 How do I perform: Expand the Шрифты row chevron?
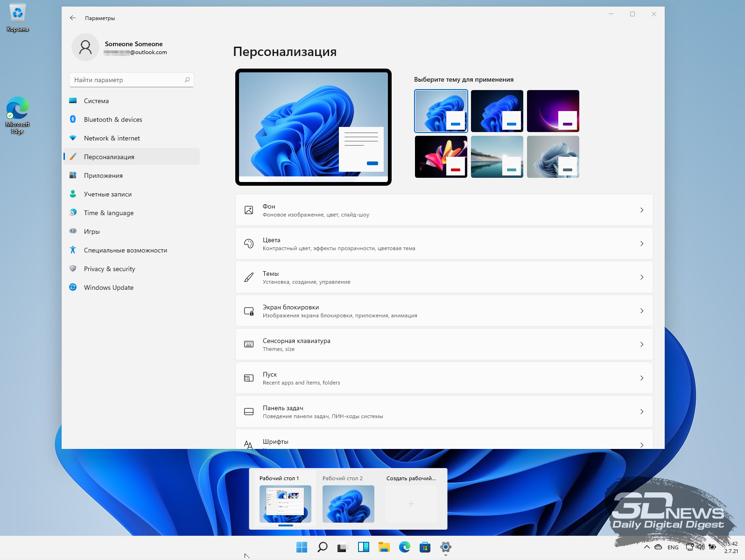point(642,445)
